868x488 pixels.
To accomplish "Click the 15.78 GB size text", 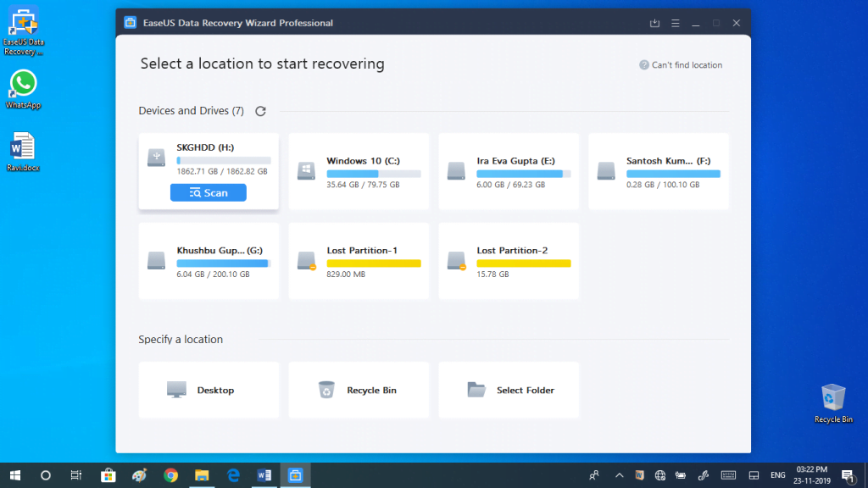I will click(492, 274).
